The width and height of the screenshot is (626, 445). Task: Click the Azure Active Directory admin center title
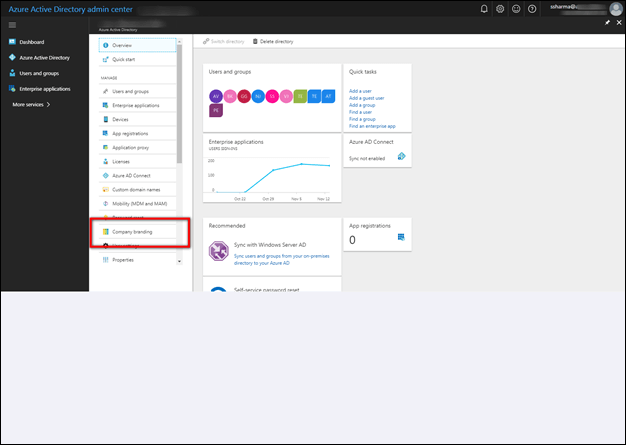click(71, 9)
